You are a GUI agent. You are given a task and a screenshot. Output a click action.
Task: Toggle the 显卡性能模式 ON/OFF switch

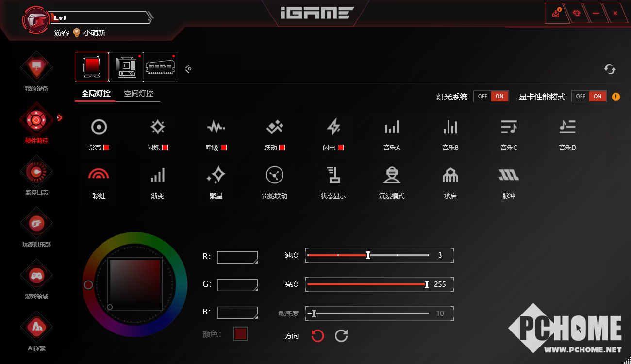589,96
